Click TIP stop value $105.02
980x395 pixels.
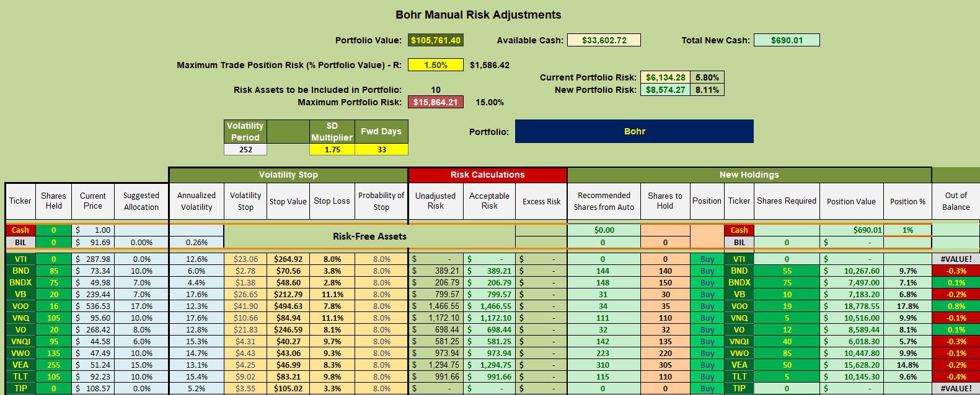pos(288,388)
